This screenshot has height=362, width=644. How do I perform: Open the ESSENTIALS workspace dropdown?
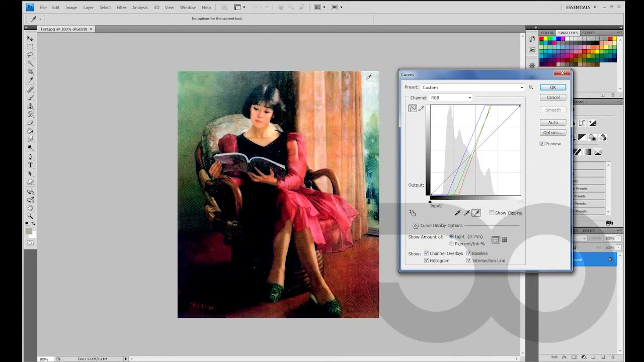(x=580, y=8)
